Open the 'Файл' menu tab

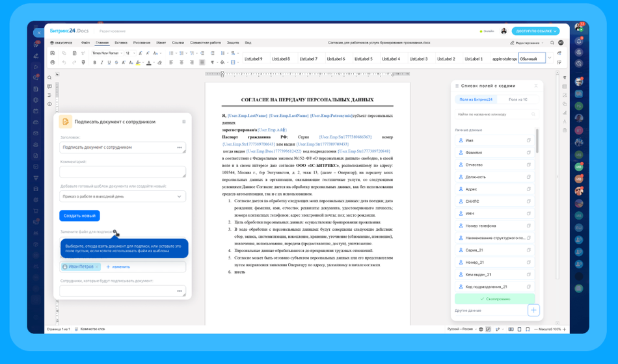click(85, 42)
